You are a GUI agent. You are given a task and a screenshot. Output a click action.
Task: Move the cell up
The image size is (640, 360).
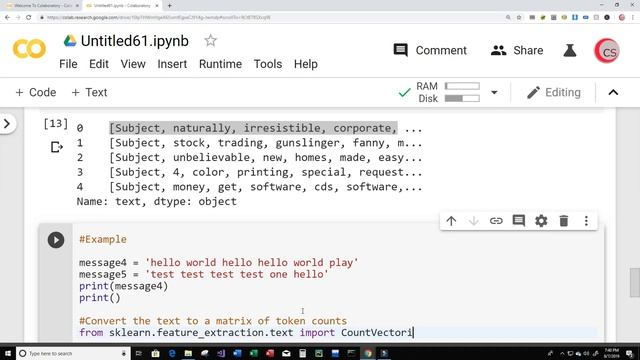tap(451, 221)
